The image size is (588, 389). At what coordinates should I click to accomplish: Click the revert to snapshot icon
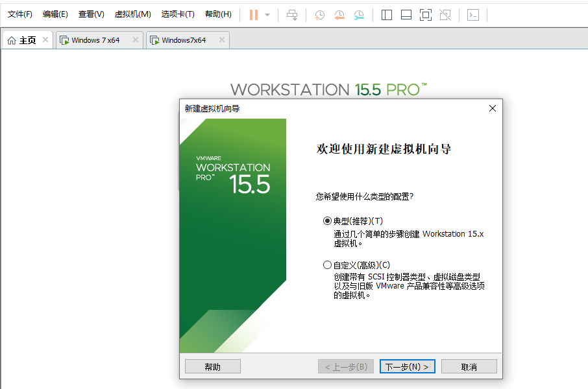point(339,15)
